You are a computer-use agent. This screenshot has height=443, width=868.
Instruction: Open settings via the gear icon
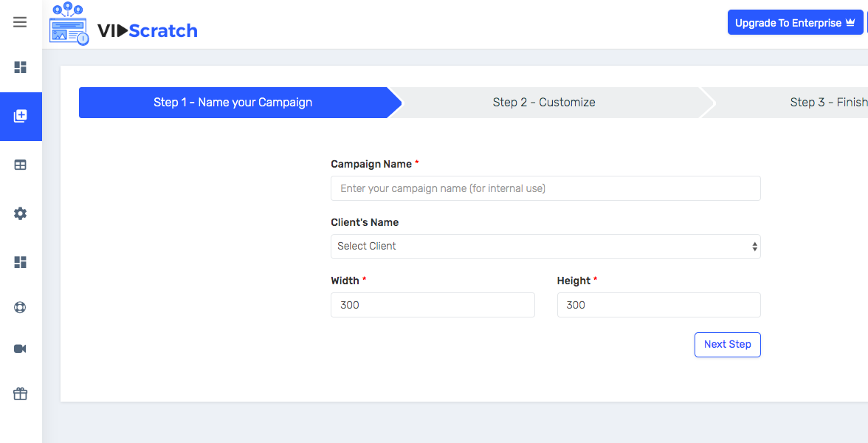pyautogui.click(x=21, y=213)
